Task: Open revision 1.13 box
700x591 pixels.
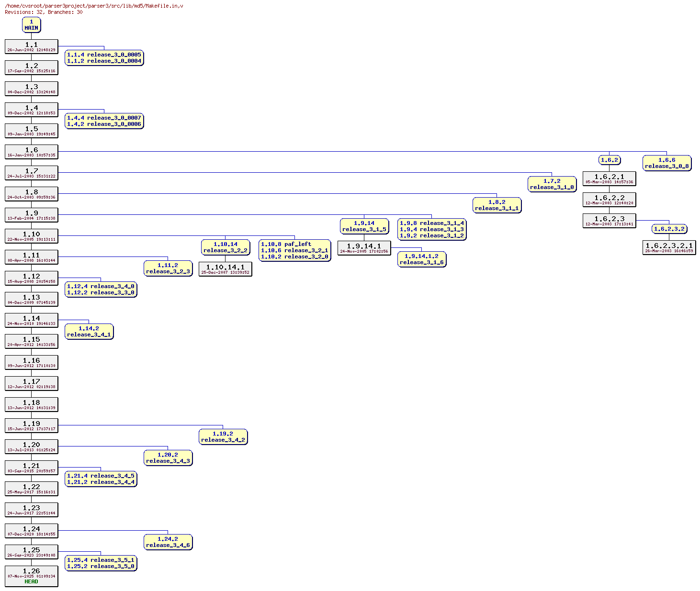Action: [32, 299]
